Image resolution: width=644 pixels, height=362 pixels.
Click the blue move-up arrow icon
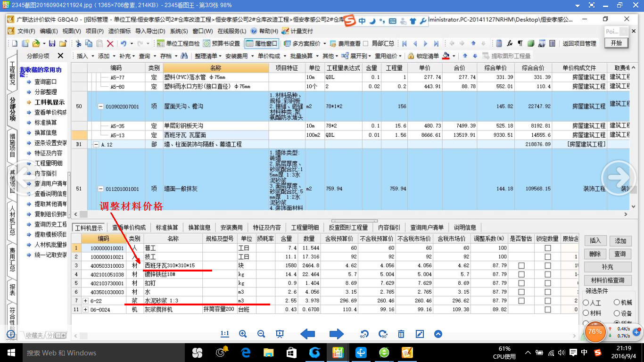click(465, 56)
